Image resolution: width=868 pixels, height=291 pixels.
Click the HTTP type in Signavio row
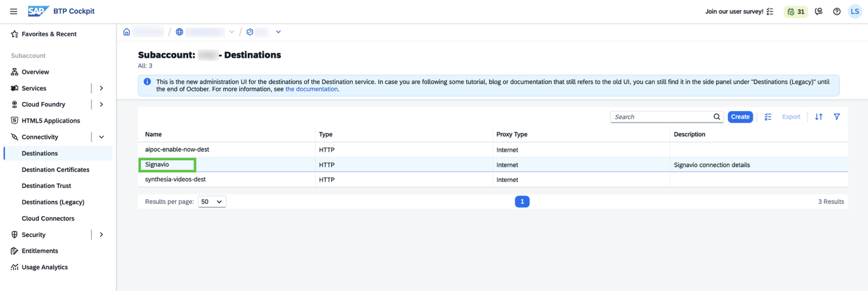pos(327,165)
